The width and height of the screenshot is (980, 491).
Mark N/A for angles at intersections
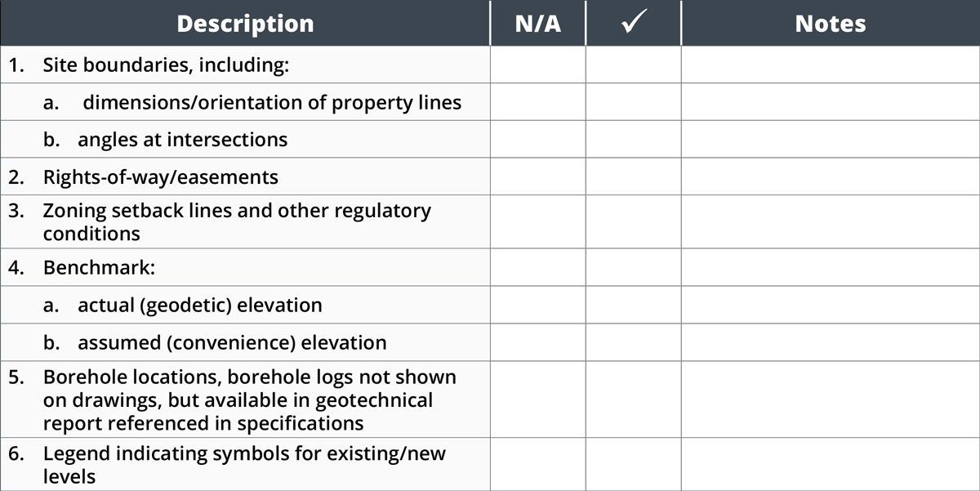(538, 140)
